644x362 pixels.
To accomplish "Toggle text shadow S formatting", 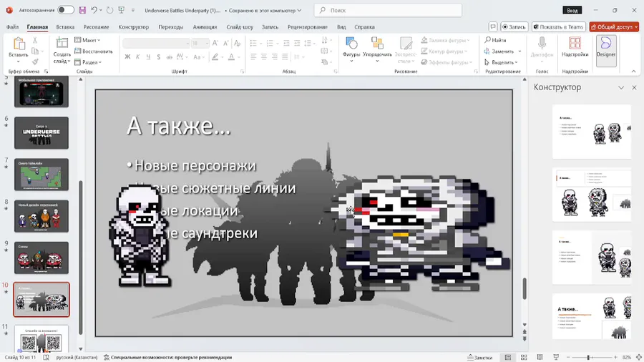I will tap(159, 57).
